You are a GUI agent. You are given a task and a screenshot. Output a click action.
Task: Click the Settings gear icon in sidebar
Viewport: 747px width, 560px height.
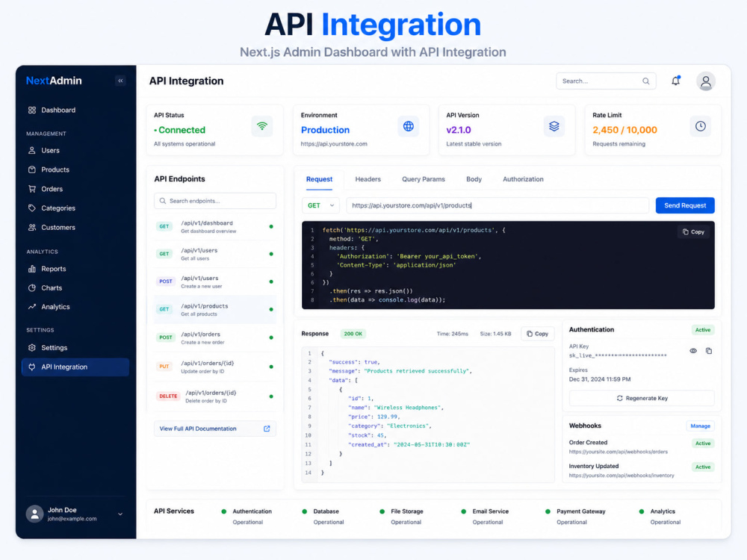pos(32,348)
